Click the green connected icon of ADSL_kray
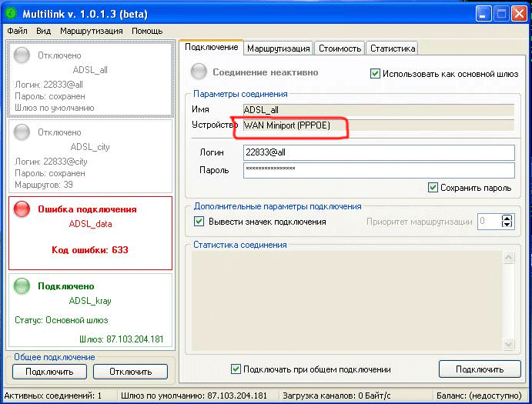Viewport: 532px width, 404px height. 23,286
